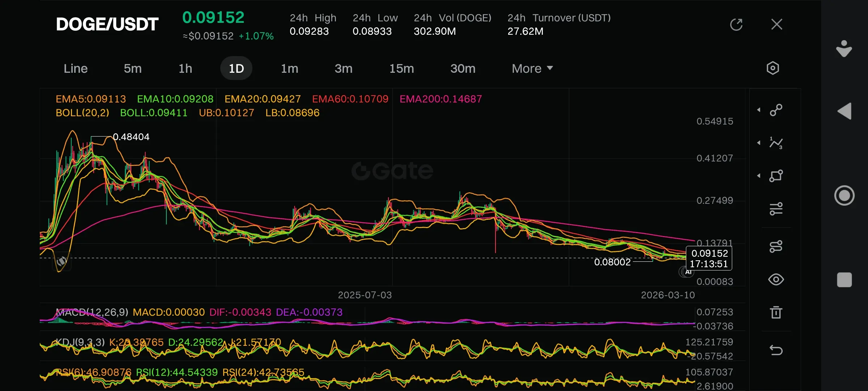Expand the More timeframes dropdown

tap(532, 68)
